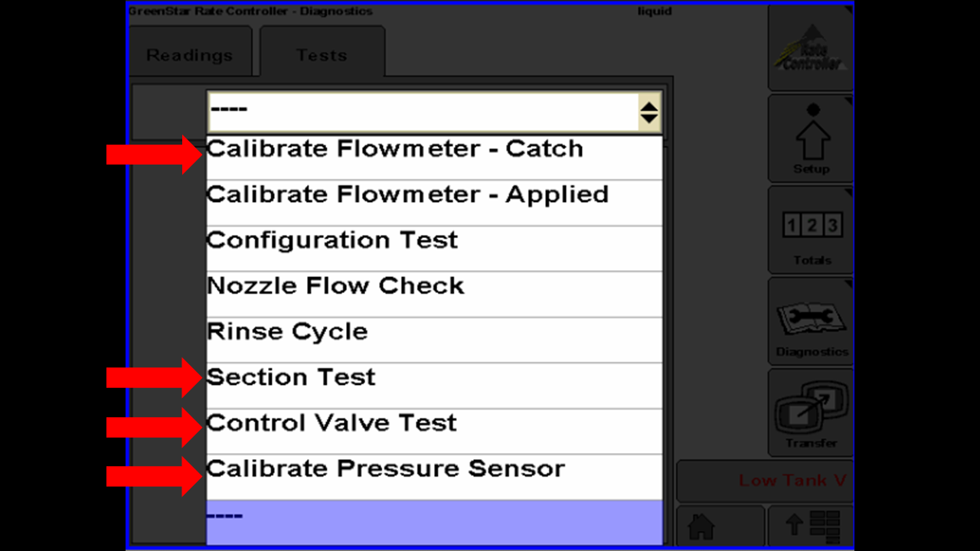The width and height of the screenshot is (980, 551).
Task: Open the Setup arrow icon
Action: coord(811,139)
